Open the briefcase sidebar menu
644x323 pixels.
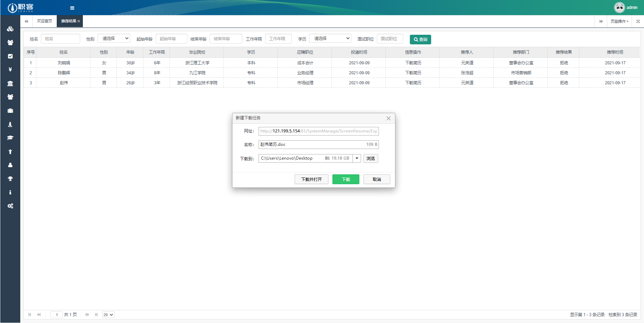click(x=10, y=110)
